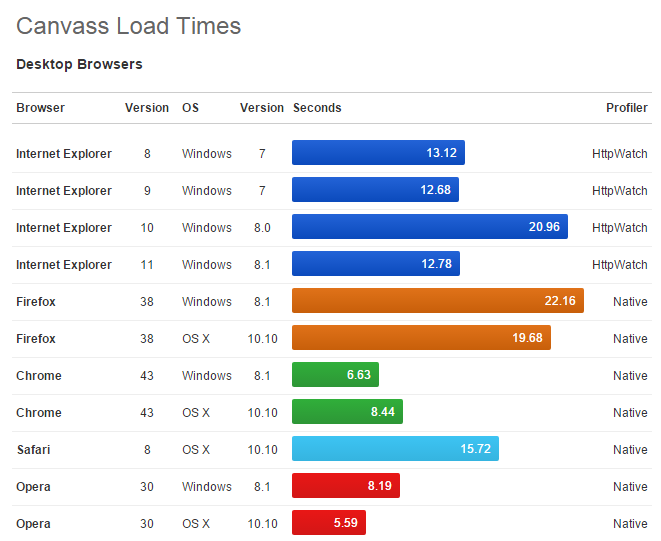Select Firefox in the OS X row
The height and width of the screenshot is (541, 661).
36,339
